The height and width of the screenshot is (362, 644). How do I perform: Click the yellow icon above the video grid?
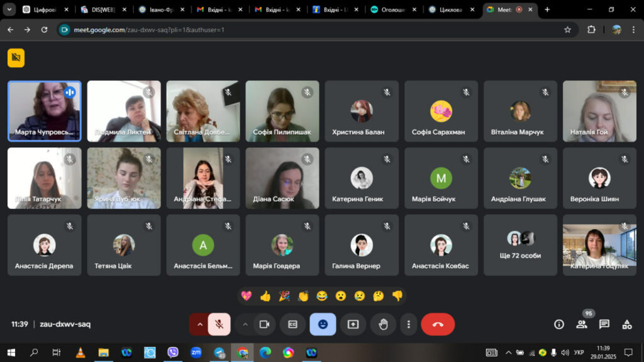pos(16,57)
